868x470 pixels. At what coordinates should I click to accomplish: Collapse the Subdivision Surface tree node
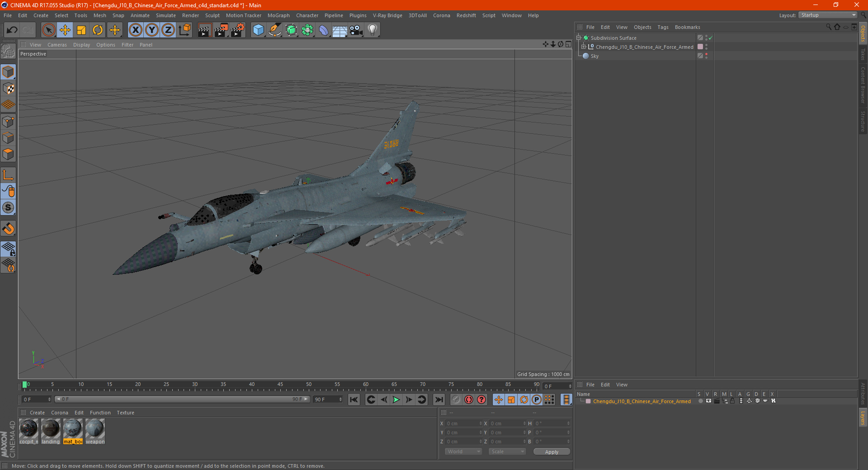pos(579,38)
